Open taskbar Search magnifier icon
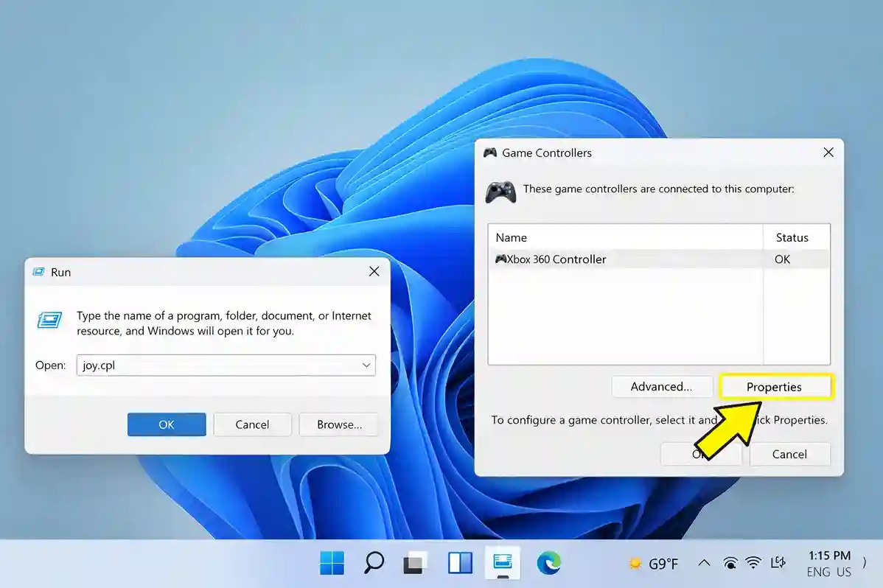 [x=374, y=564]
